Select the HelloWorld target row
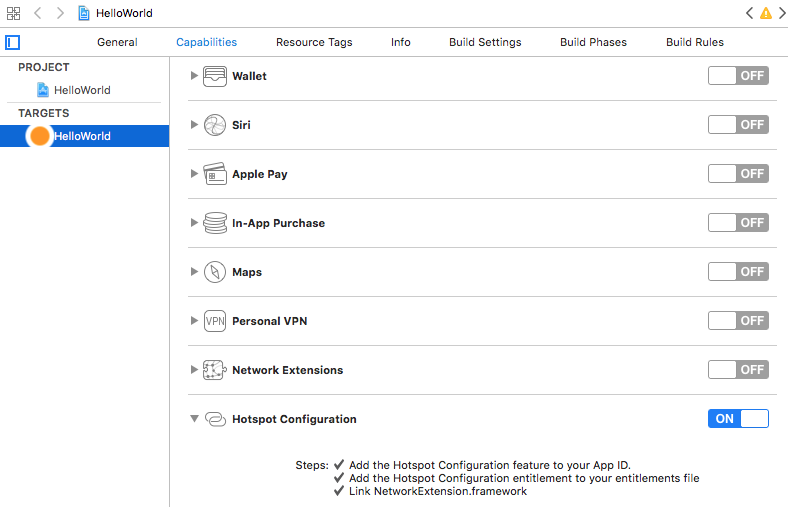Image resolution: width=788 pixels, height=507 pixels. (x=84, y=136)
